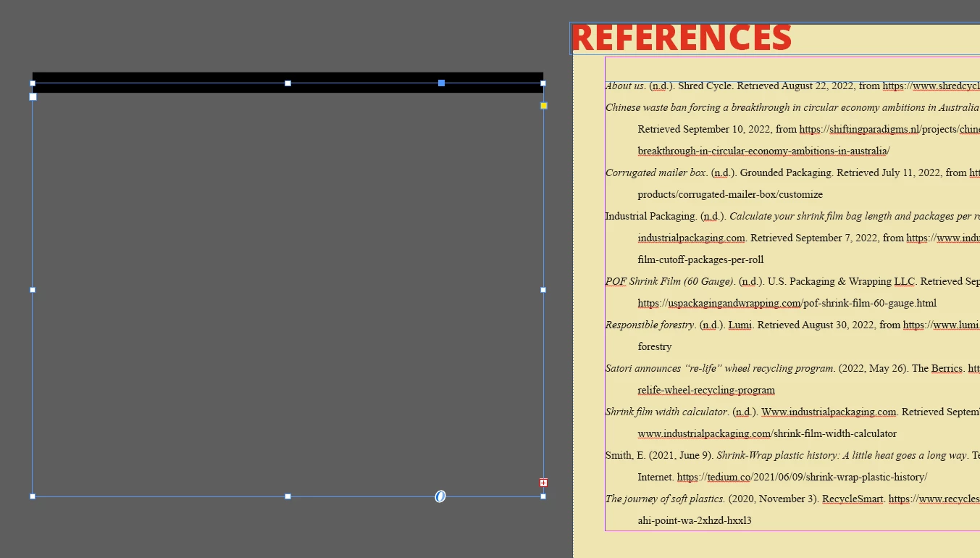Click 'Retrieved July 11, 2022' text
This screenshot has width=980, height=558.
coord(890,172)
